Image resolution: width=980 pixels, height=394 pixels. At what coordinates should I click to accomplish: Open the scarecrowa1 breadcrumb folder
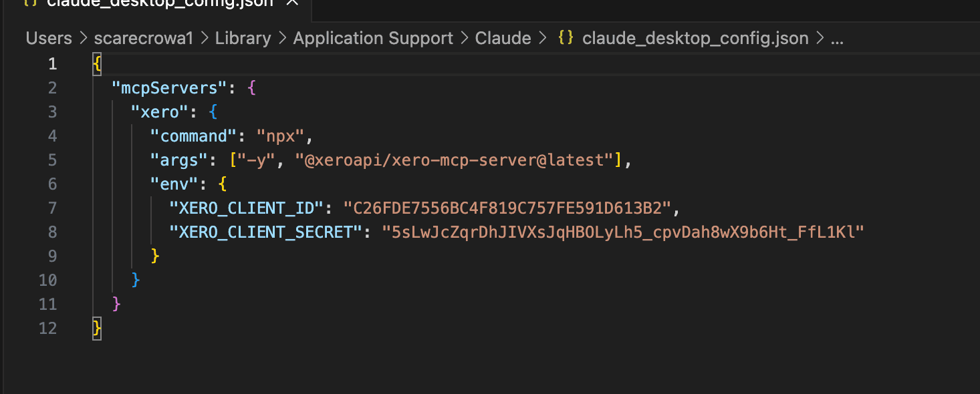143,39
